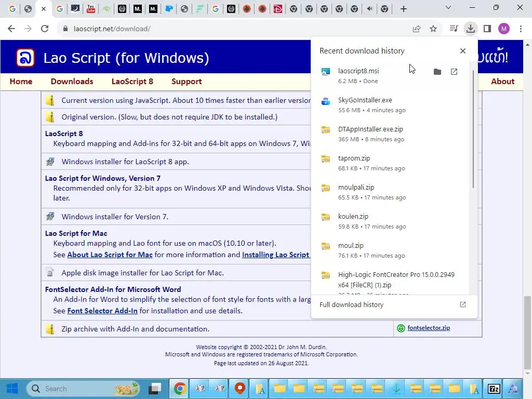This screenshot has height=399, width=532.
Task: Click zip icon for Add-In documentation archive
Action: (x=50, y=329)
